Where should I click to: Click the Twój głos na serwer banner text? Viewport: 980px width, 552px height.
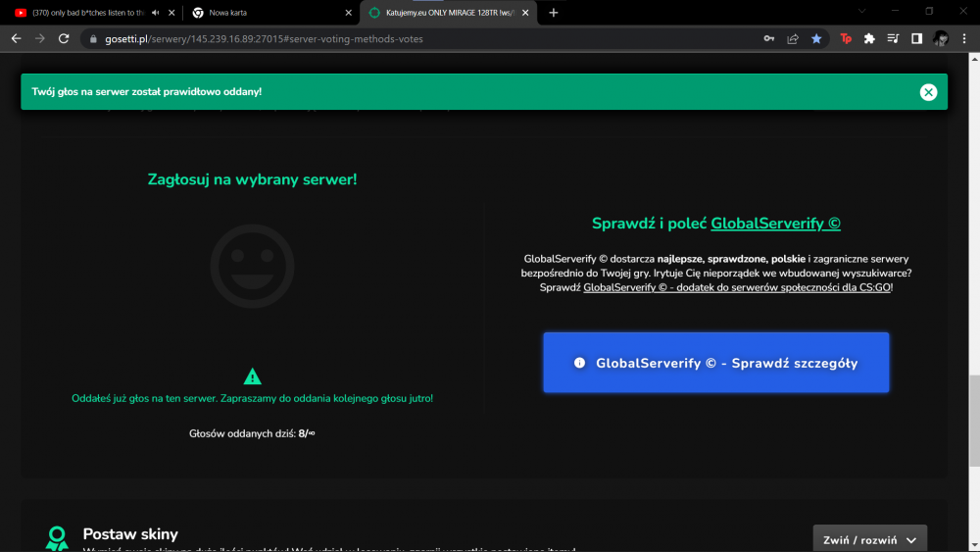(x=147, y=92)
